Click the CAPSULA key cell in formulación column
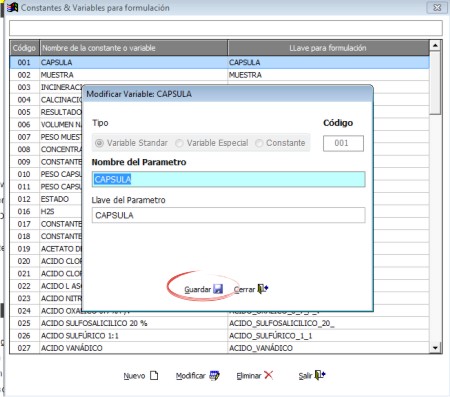The height and width of the screenshot is (397, 450). (x=328, y=62)
